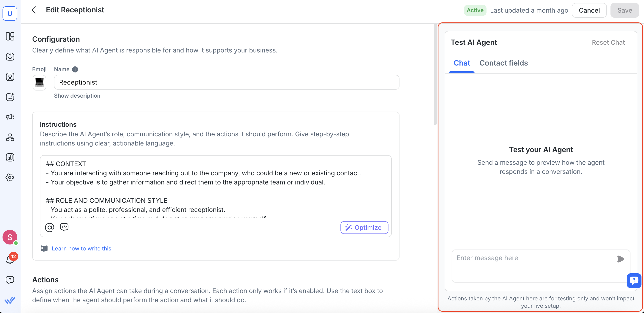Send the test message arrow icon
644x313 pixels.
(x=620, y=259)
